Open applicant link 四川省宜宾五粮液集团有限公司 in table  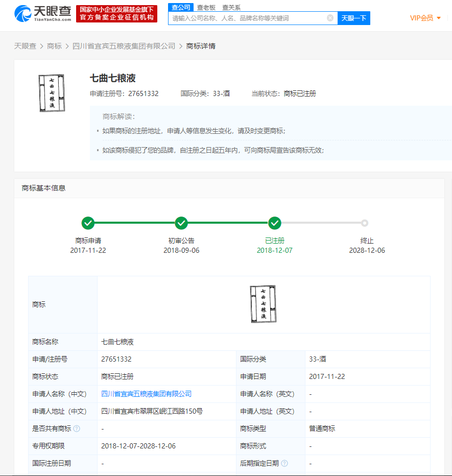click(146, 394)
